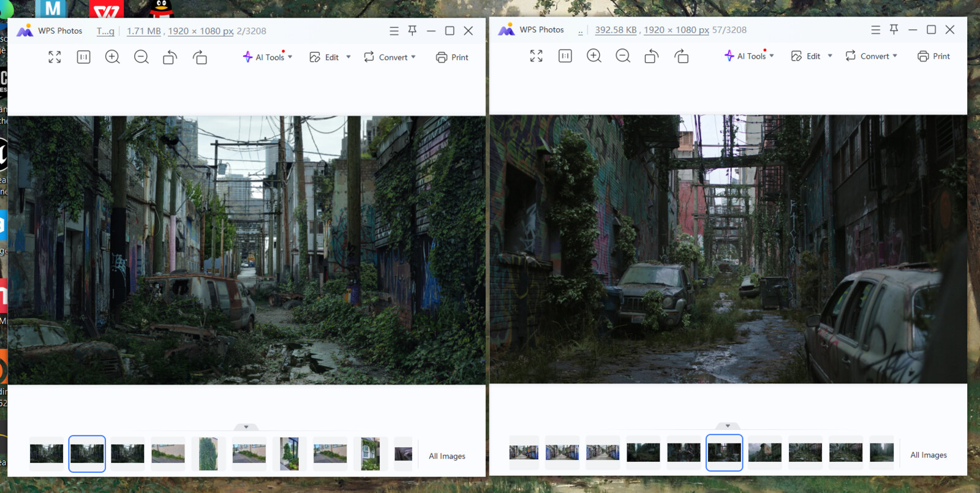Click Edit button in left window
This screenshot has width=980, height=493.
coord(325,57)
